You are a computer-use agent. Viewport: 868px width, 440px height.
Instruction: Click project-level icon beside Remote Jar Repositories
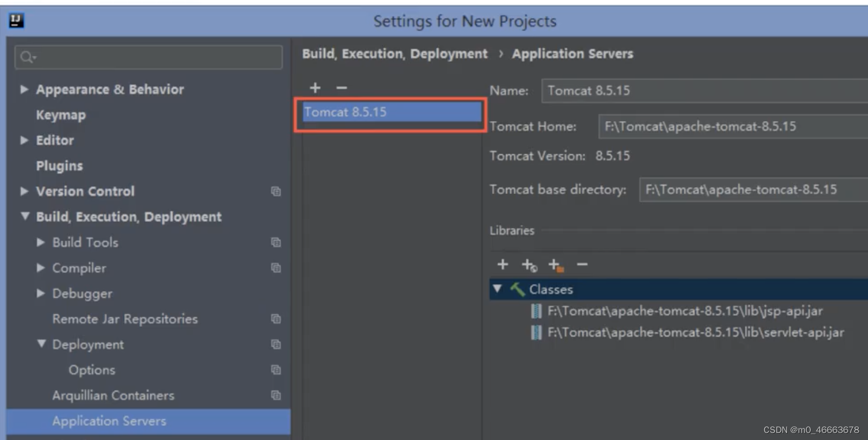276,319
